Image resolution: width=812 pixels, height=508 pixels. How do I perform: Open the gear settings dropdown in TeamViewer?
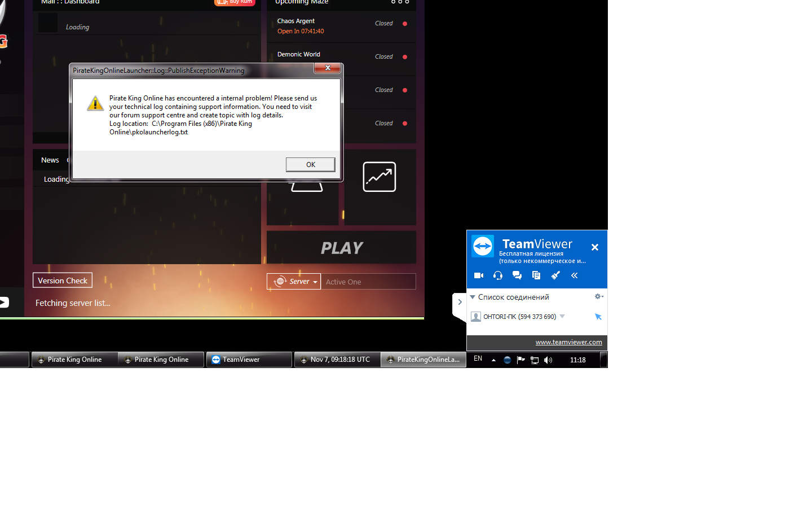(x=599, y=297)
